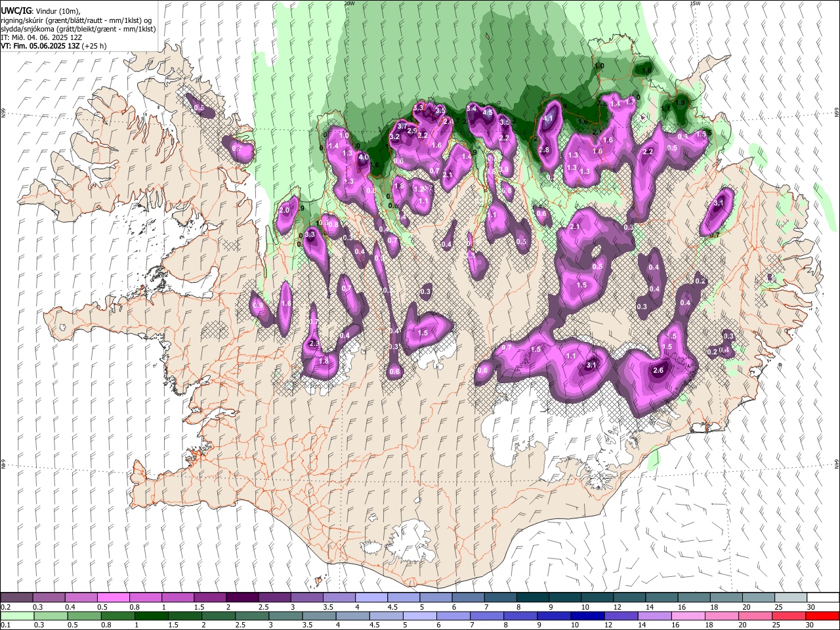840x630 pixels.
Task: Click the "2.3" snowfall value on the map
Action: [x=314, y=344]
